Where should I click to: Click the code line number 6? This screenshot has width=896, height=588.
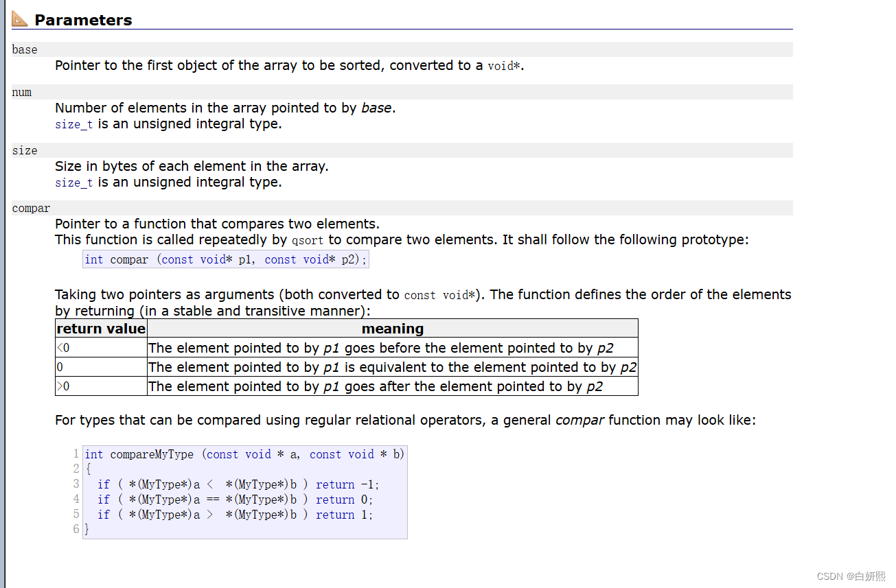76,530
